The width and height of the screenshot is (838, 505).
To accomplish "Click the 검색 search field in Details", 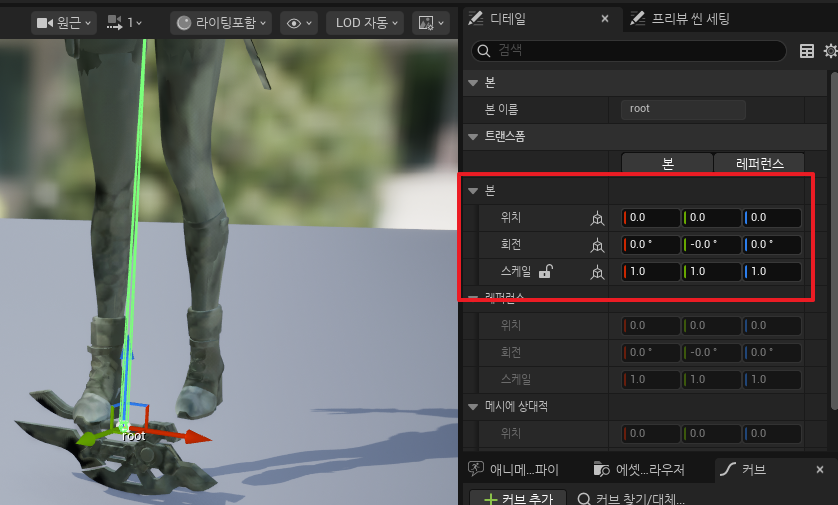I will [x=630, y=51].
